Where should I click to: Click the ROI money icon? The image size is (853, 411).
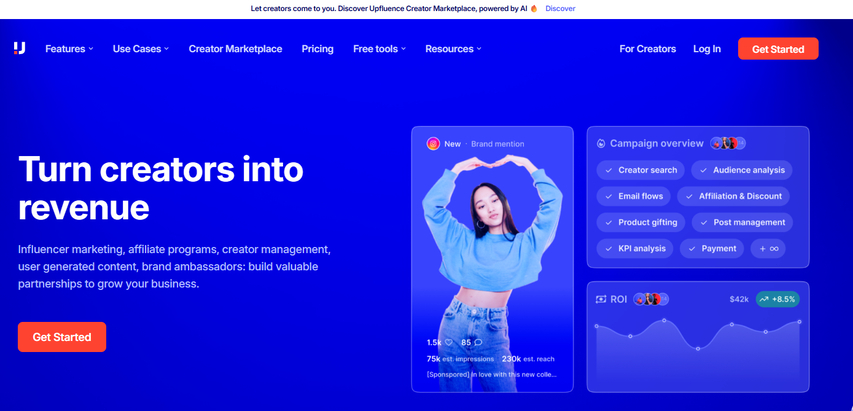(601, 299)
